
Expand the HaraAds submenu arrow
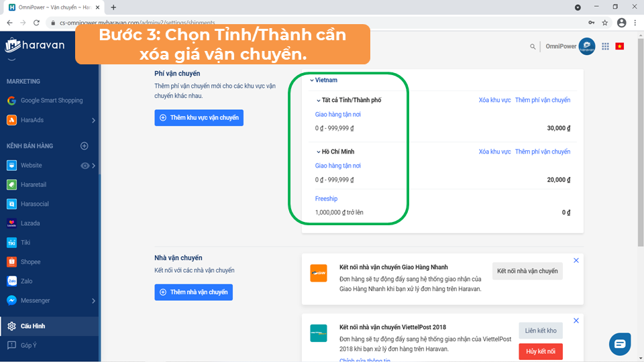click(93, 120)
